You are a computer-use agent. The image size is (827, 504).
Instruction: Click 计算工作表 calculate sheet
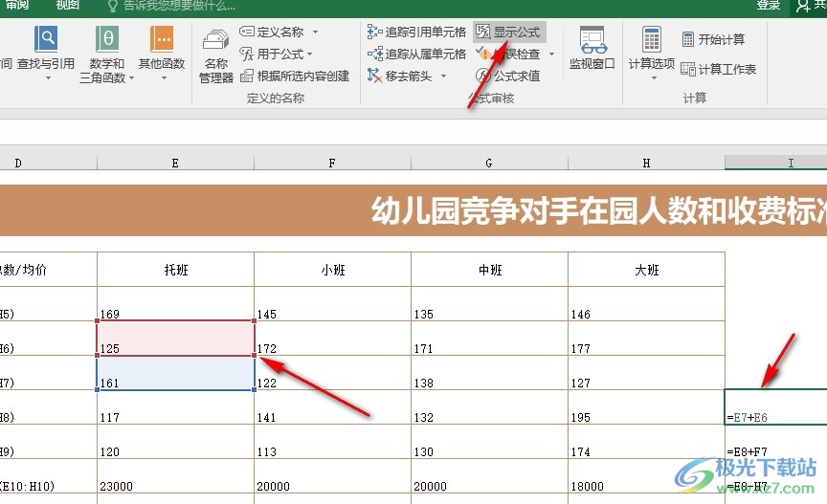[718, 69]
